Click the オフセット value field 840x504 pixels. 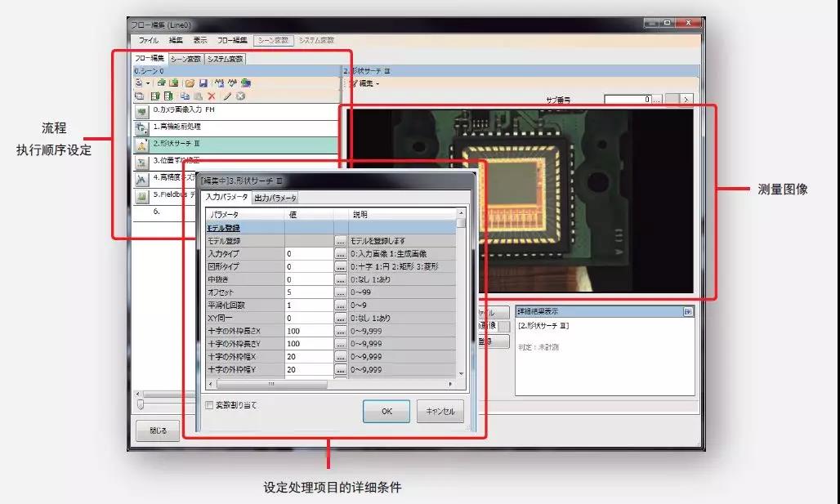tap(308, 292)
